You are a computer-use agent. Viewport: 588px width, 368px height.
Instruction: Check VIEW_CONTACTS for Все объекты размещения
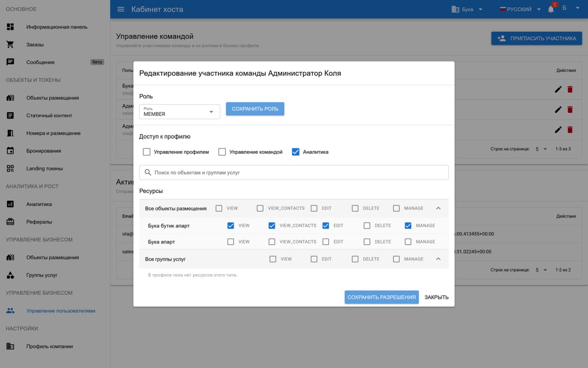[260, 208]
